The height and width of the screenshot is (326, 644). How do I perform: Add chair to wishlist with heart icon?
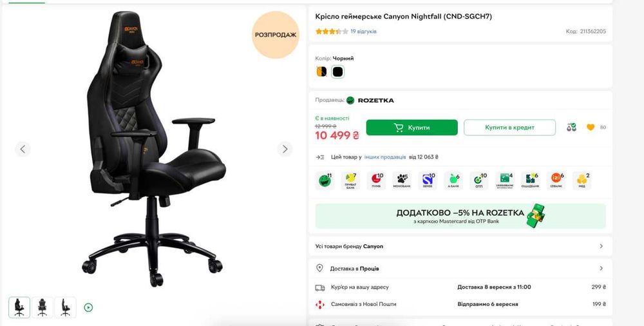(x=591, y=128)
